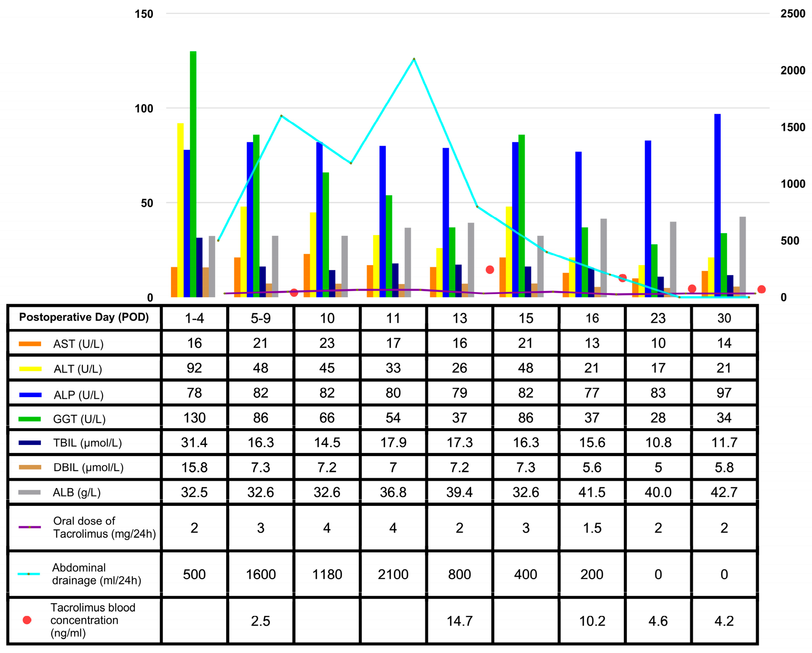Screen dimensions: 812x653
Task: Pick the green GGT legend marker
Action: (30, 419)
